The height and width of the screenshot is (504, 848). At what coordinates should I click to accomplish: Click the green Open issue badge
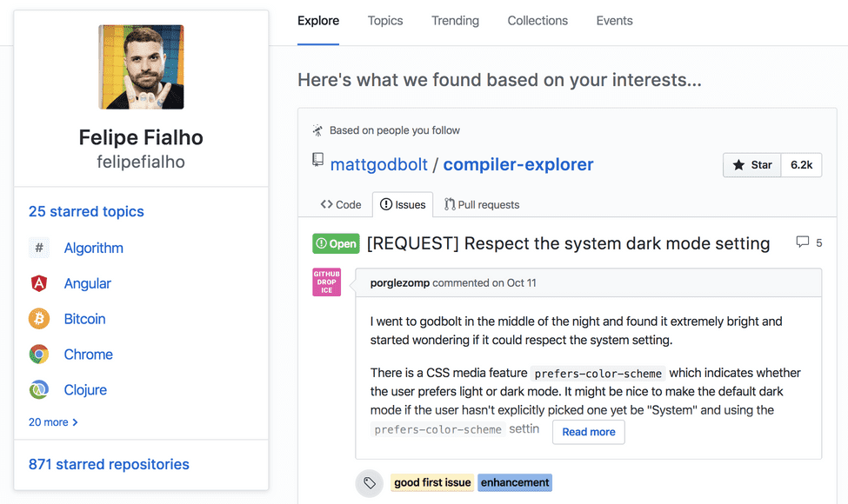(336, 243)
